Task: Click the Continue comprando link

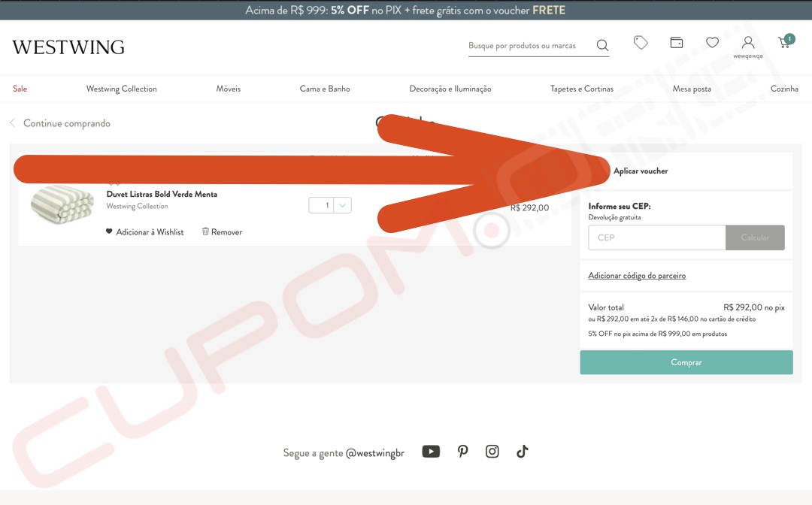Action: point(66,123)
